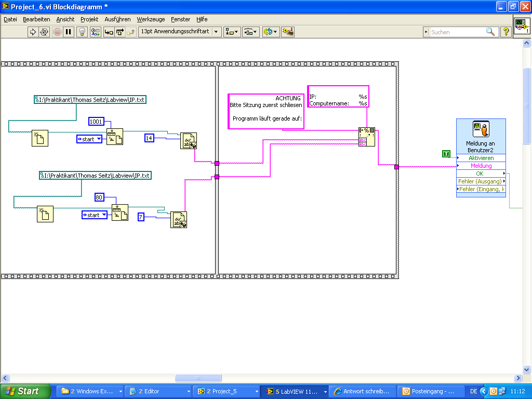Click the Pause button

[x=69, y=32]
